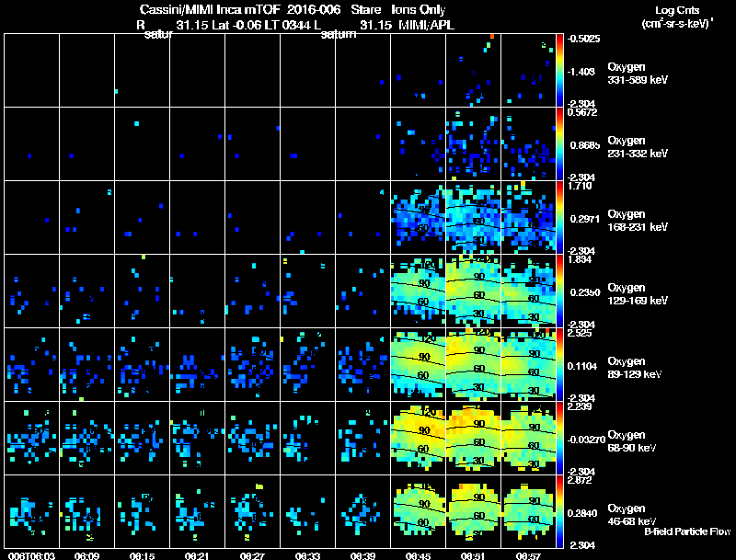Click the color bar for Oxygen 331-589 keV
Viewport: 736px width, 560px height.
point(559,71)
